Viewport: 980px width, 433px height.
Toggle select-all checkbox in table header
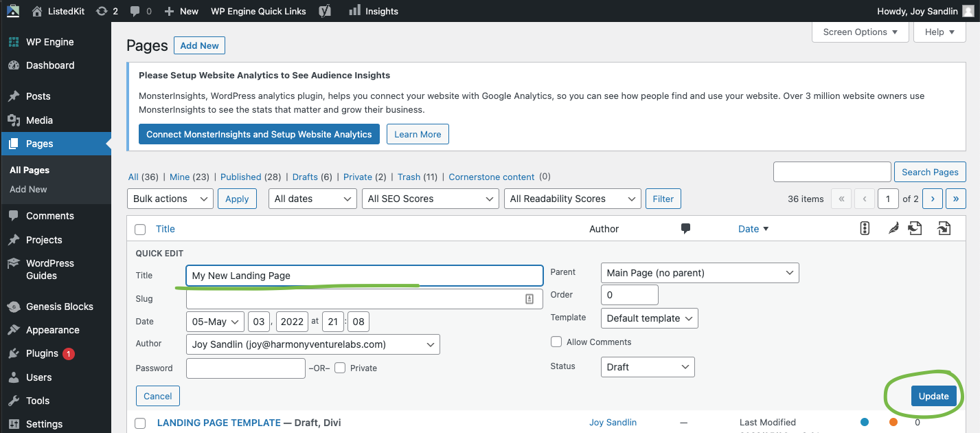pyautogui.click(x=140, y=230)
